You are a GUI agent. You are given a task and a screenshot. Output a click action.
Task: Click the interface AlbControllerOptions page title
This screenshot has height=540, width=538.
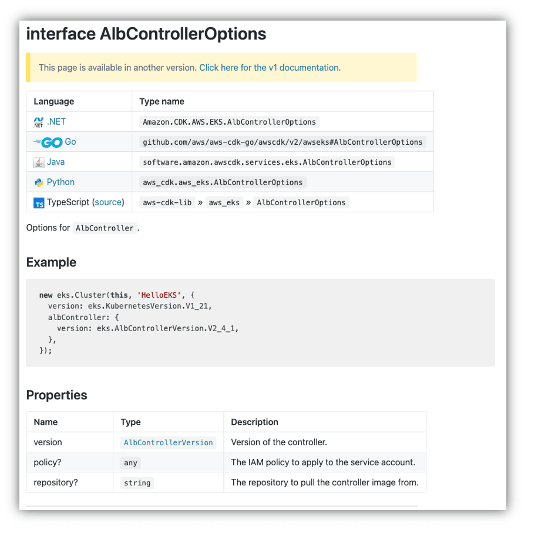click(146, 34)
